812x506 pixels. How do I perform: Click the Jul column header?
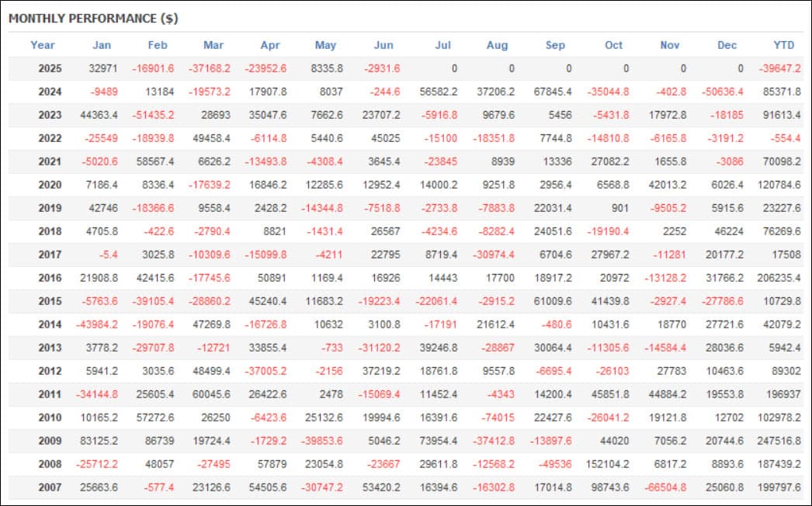click(442, 45)
